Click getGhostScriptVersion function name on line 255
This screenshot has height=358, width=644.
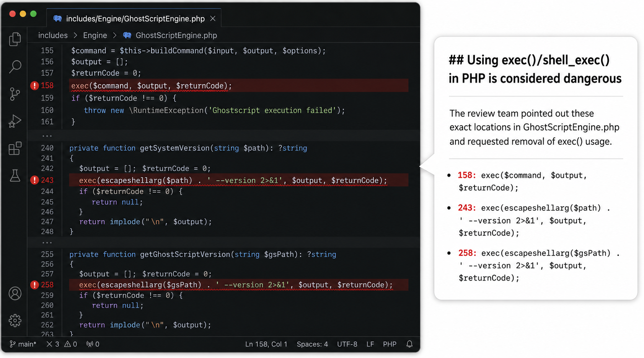[x=185, y=254]
